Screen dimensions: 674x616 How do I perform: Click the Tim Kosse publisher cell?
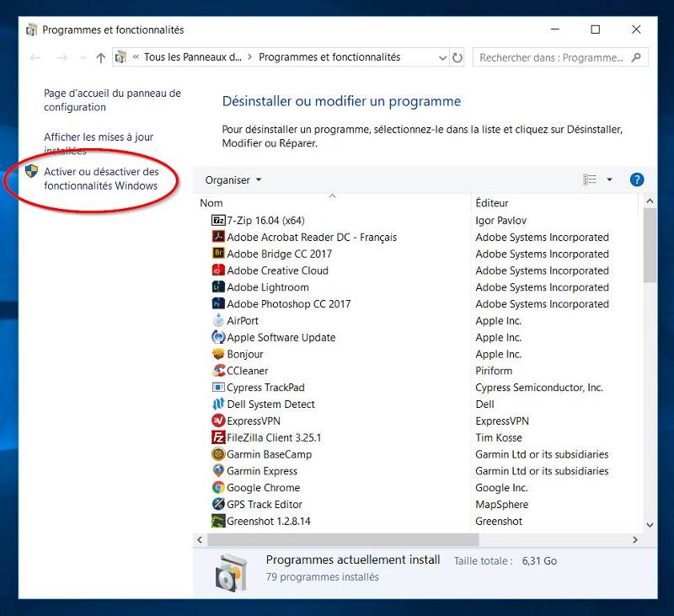(499, 437)
